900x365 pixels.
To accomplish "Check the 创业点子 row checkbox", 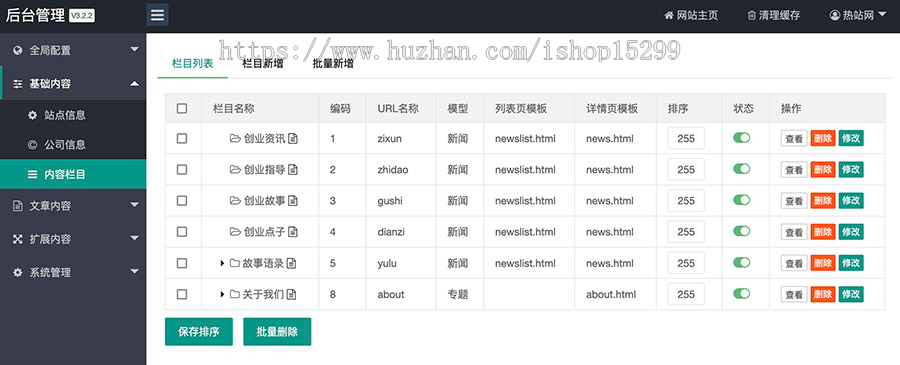I will click(182, 231).
